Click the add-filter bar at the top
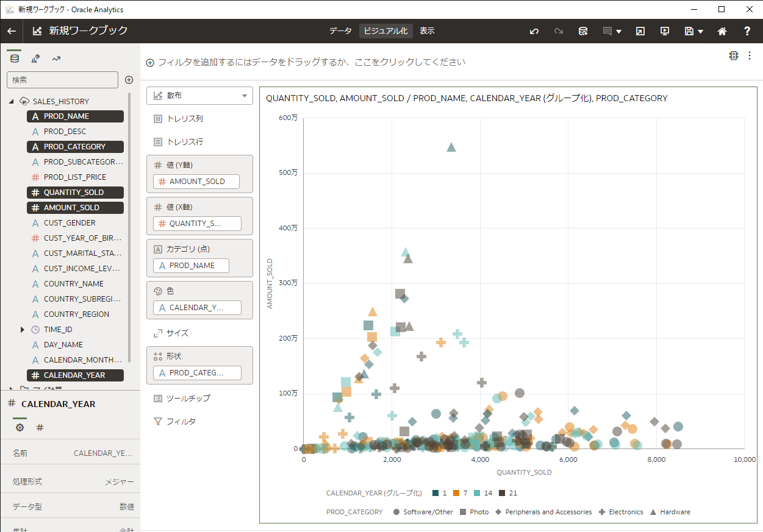 [305, 62]
